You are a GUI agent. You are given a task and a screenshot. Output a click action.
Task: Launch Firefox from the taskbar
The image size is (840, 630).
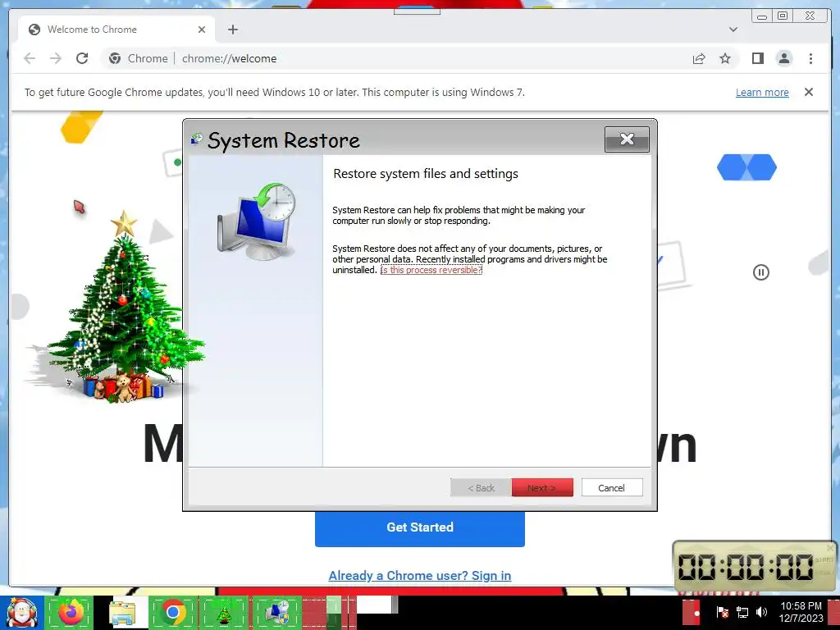point(71,613)
